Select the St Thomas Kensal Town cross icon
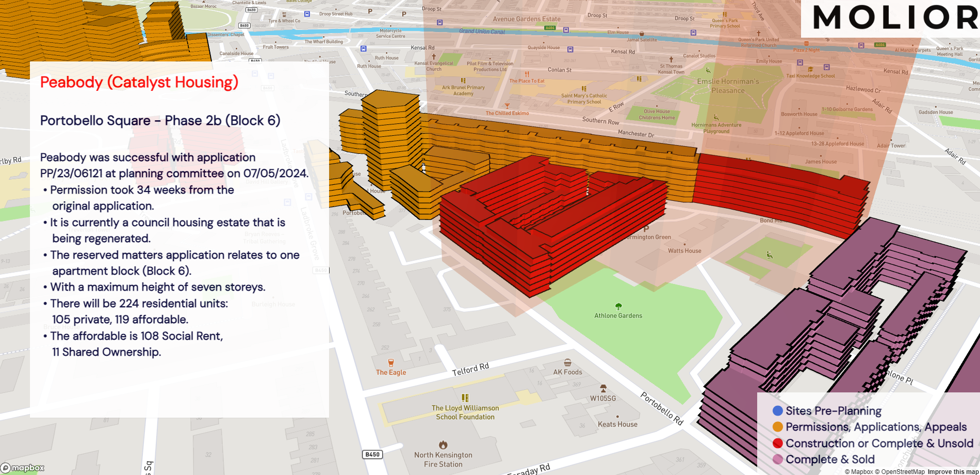 (671, 59)
